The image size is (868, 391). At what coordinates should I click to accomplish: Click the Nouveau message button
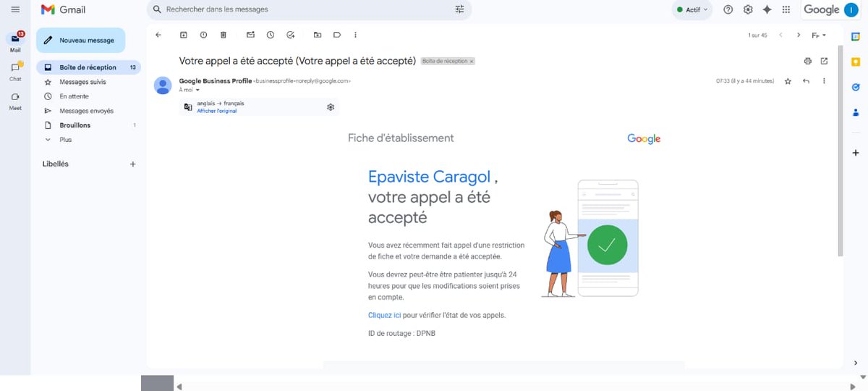pos(80,41)
